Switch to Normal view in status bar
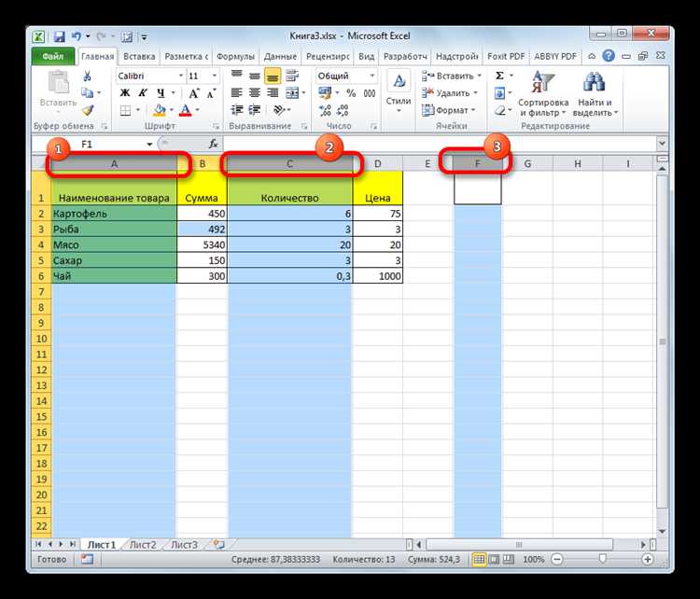 tap(479, 559)
